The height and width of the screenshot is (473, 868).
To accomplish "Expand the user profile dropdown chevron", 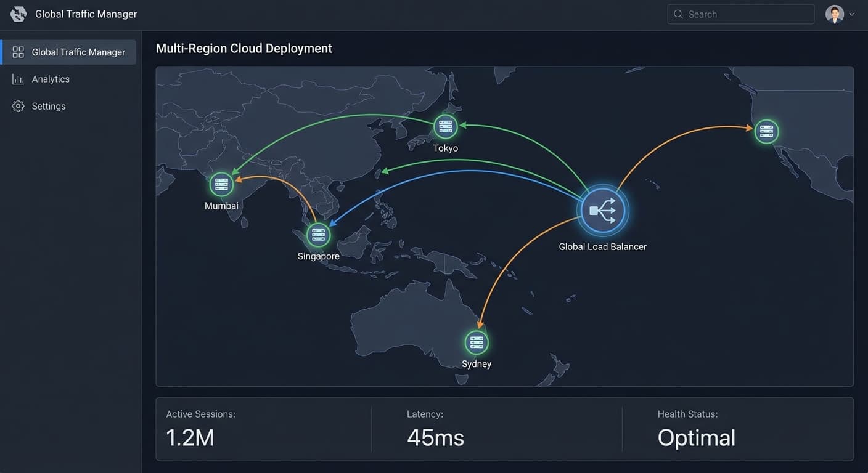I will (852, 14).
